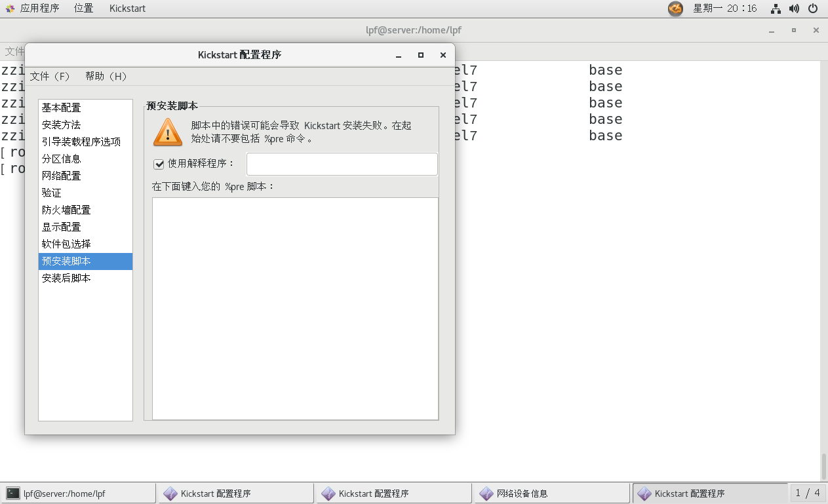The width and height of the screenshot is (828, 504).
Task: Open the 位置 menu in the top panel
Action: 83,9
